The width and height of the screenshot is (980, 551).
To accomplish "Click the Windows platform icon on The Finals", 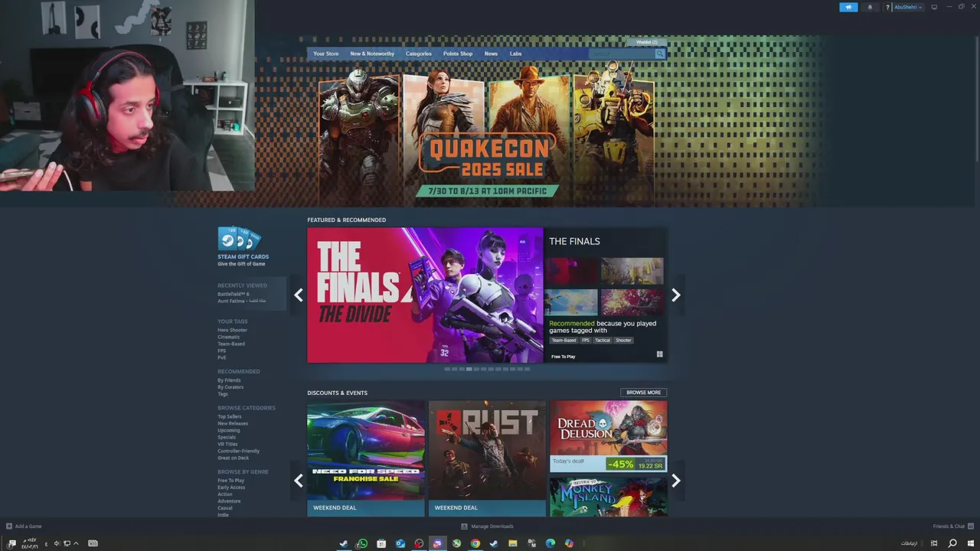I will (x=659, y=354).
